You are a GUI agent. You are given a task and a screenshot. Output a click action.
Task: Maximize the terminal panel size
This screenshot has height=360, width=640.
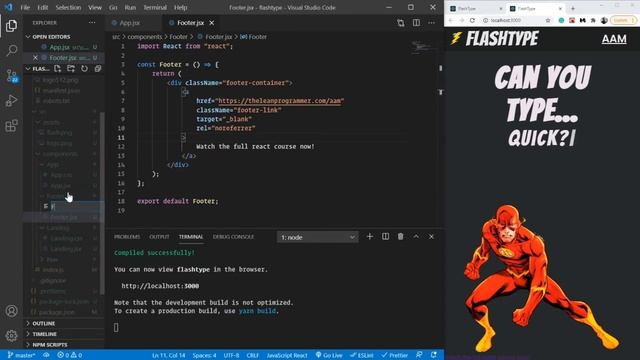[x=416, y=237]
